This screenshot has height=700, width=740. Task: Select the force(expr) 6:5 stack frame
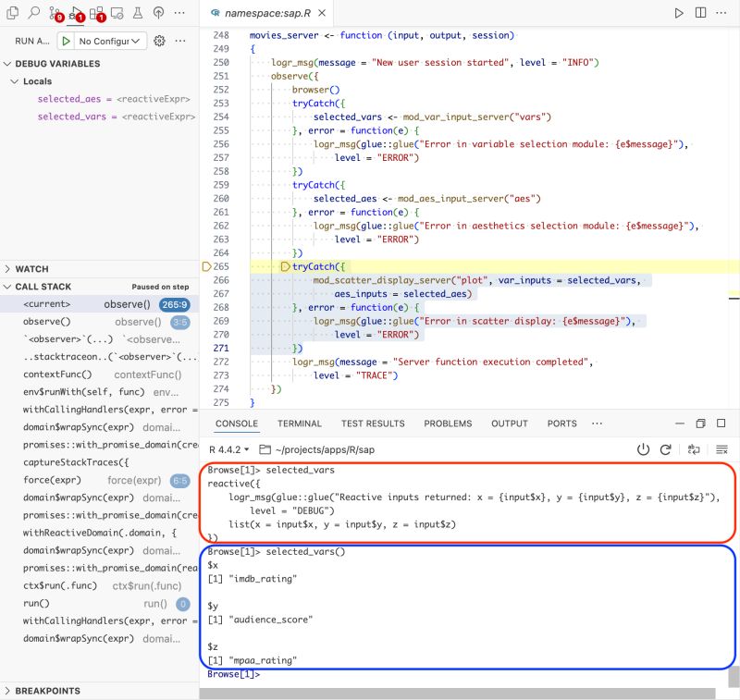(100, 480)
